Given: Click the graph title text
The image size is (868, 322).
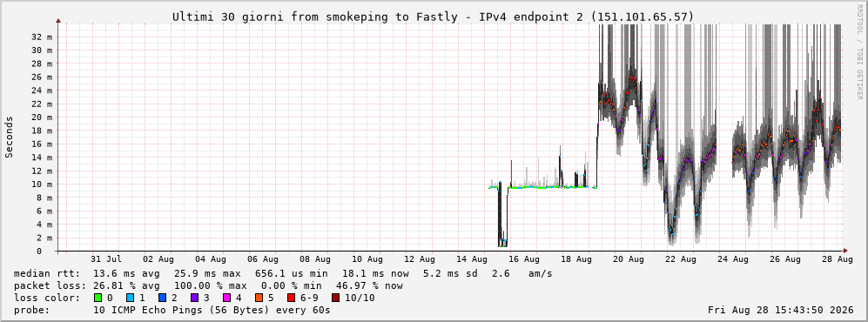Looking at the screenshot, I should pos(433,17).
